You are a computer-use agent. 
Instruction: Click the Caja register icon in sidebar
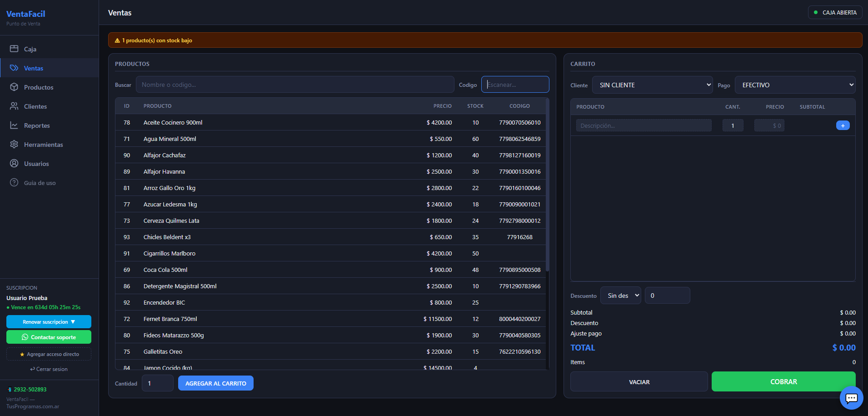coord(14,49)
